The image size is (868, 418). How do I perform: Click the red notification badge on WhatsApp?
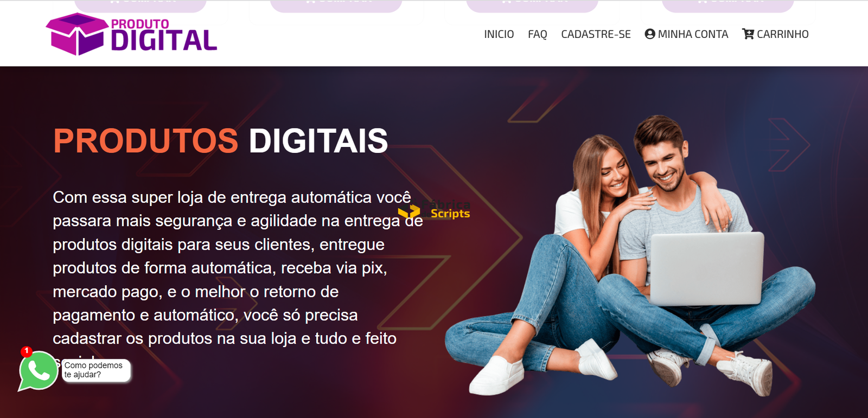[x=26, y=351]
